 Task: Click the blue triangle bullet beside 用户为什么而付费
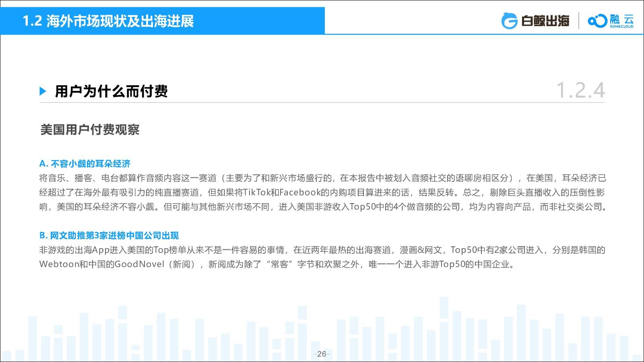pyautogui.click(x=43, y=91)
